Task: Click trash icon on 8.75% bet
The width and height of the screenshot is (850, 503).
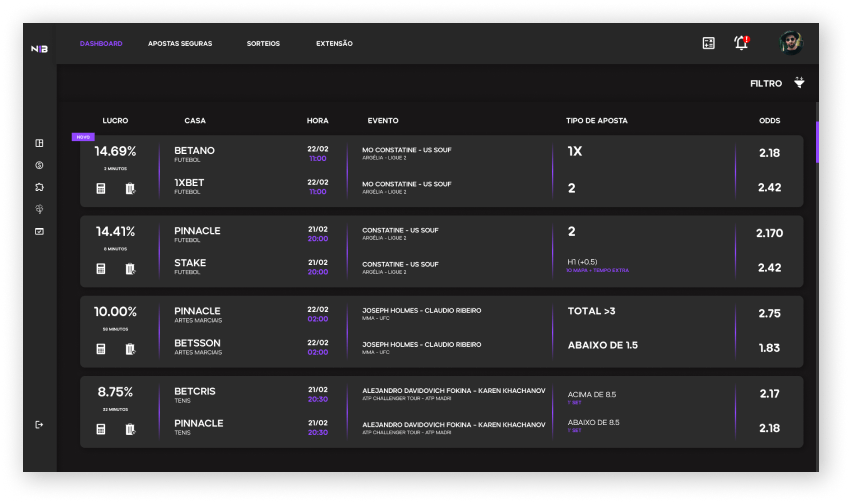Action: coord(130,429)
